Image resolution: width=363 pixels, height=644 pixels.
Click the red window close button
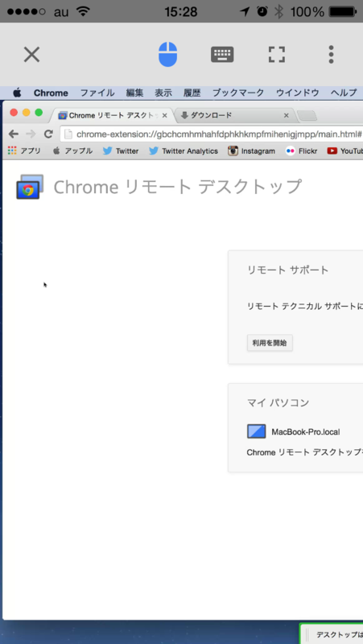(x=14, y=113)
